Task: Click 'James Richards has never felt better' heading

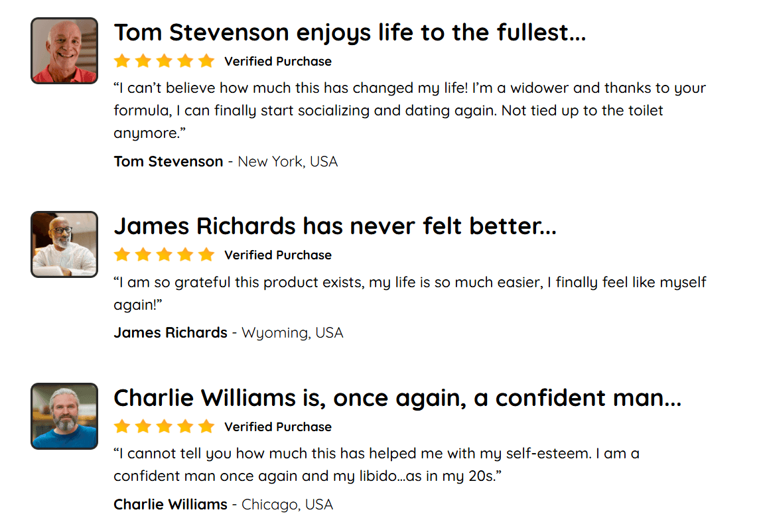Action: [335, 226]
